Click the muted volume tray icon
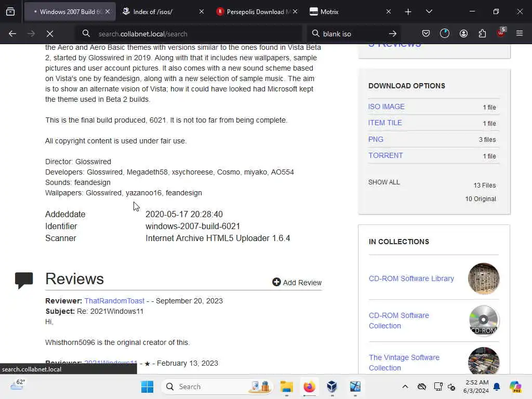Screen dimensions: 532x399 451,387
